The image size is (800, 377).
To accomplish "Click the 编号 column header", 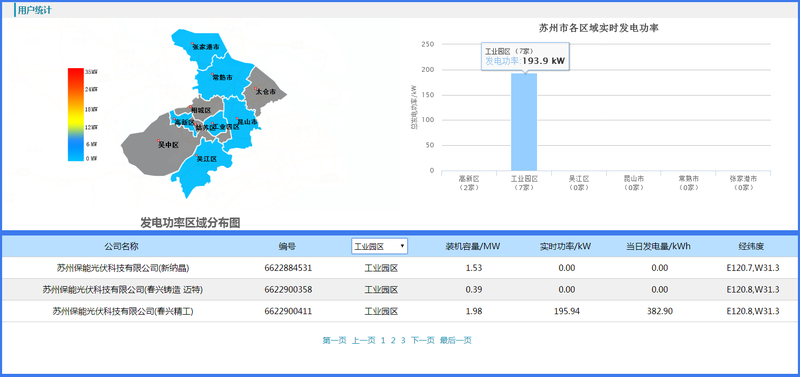I will click(287, 246).
